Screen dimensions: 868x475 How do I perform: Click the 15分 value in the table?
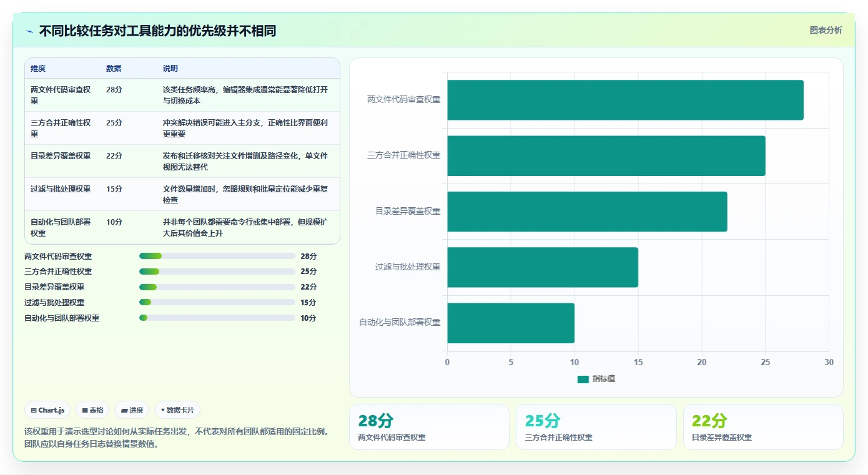tap(114, 189)
